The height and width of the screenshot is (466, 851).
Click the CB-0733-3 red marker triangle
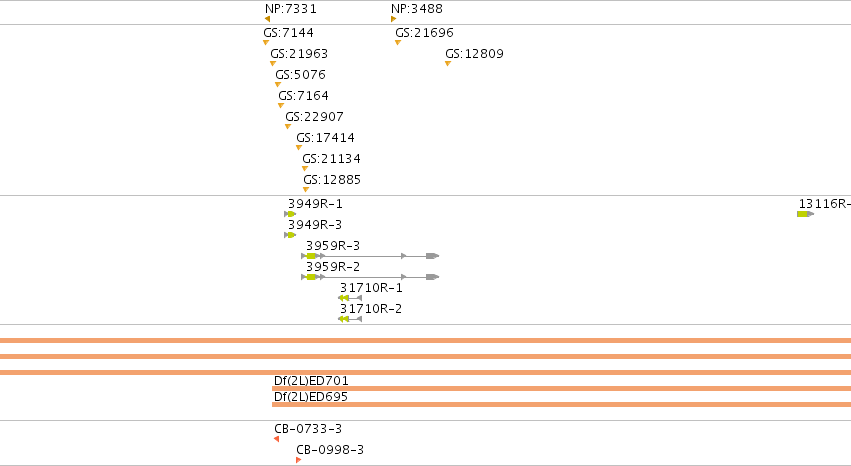pos(277,439)
